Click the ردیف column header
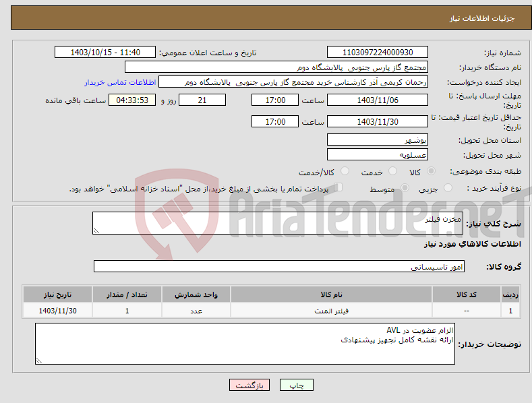Screen dimensions: 532x403 tap(510, 294)
